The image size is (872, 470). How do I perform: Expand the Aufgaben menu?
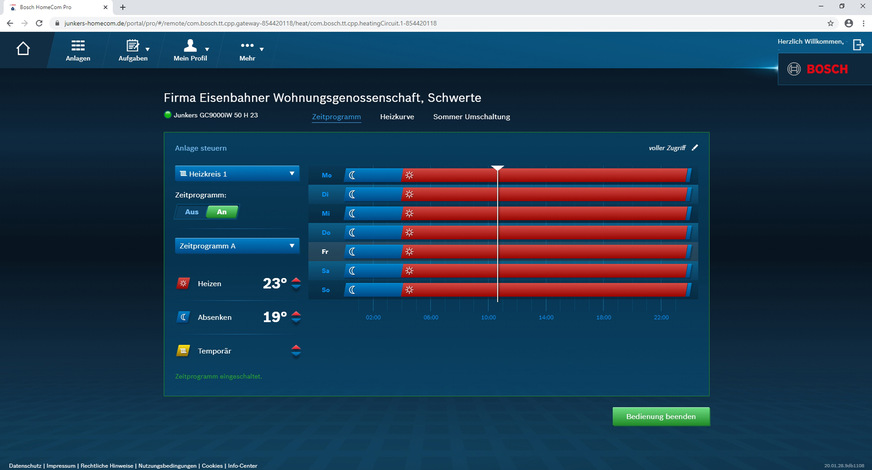pos(133,51)
